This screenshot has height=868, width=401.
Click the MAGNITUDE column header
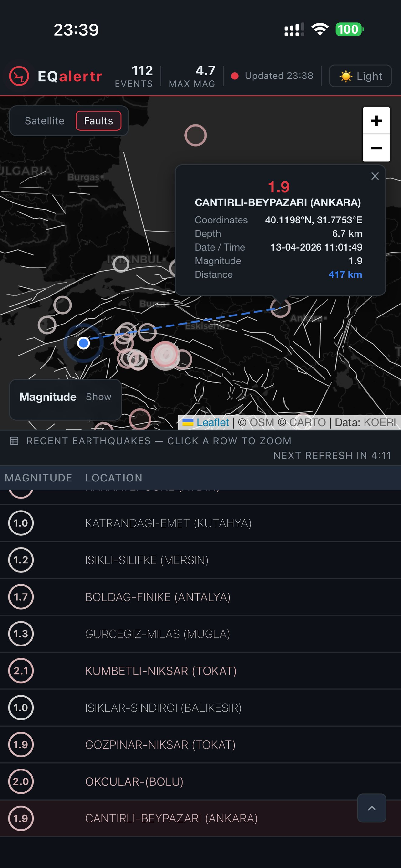click(38, 478)
